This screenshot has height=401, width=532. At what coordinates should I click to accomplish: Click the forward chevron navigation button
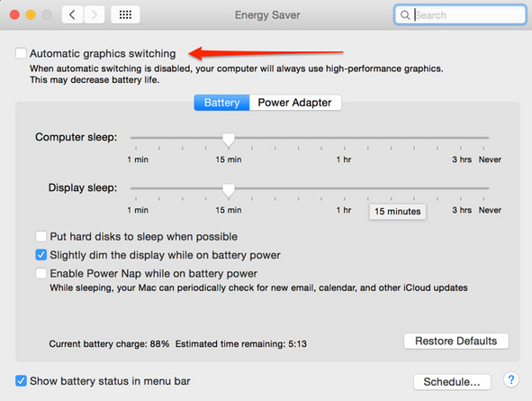point(94,14)
